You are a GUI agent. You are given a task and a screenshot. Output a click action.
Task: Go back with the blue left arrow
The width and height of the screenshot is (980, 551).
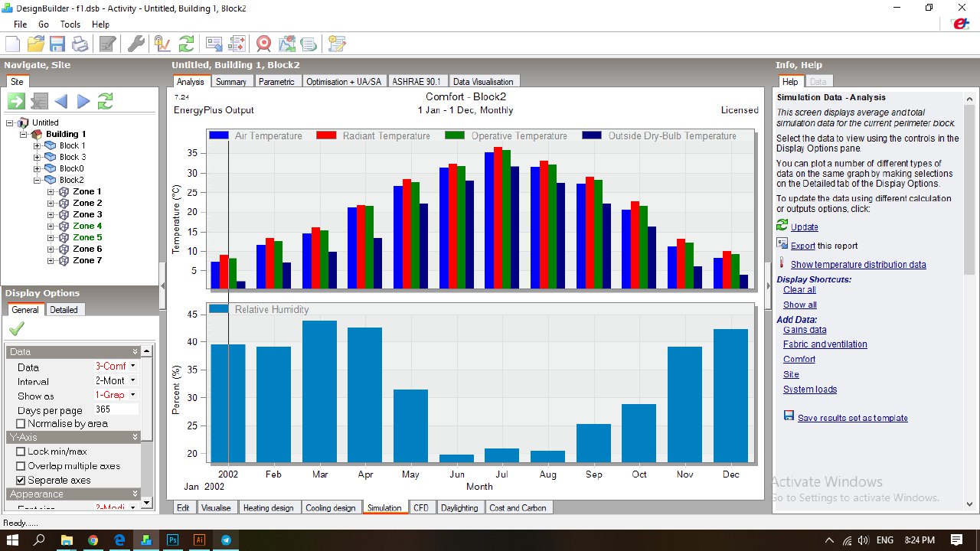[x=60, y=101]
